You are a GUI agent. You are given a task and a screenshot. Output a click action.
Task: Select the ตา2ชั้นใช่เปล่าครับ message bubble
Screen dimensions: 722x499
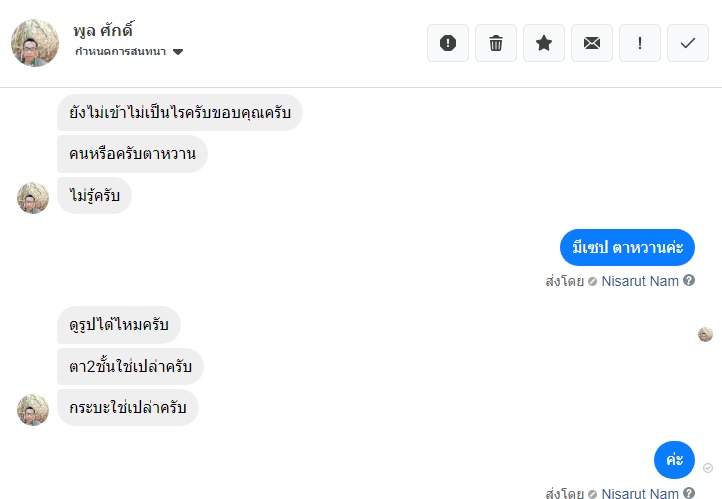(130, 366)
